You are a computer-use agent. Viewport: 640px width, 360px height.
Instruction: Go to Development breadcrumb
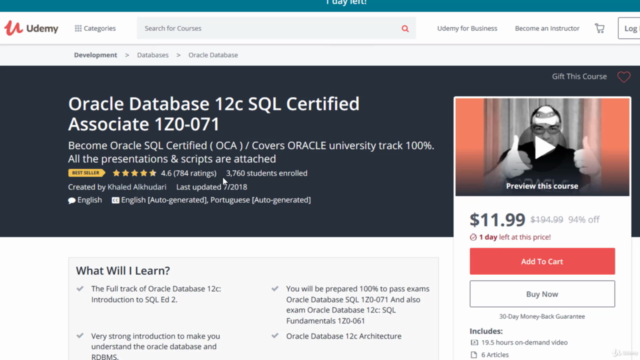point(95,55)
